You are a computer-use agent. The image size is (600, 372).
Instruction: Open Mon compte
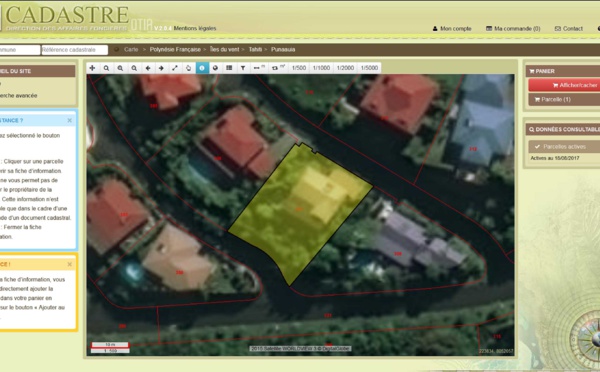(452, 29)
